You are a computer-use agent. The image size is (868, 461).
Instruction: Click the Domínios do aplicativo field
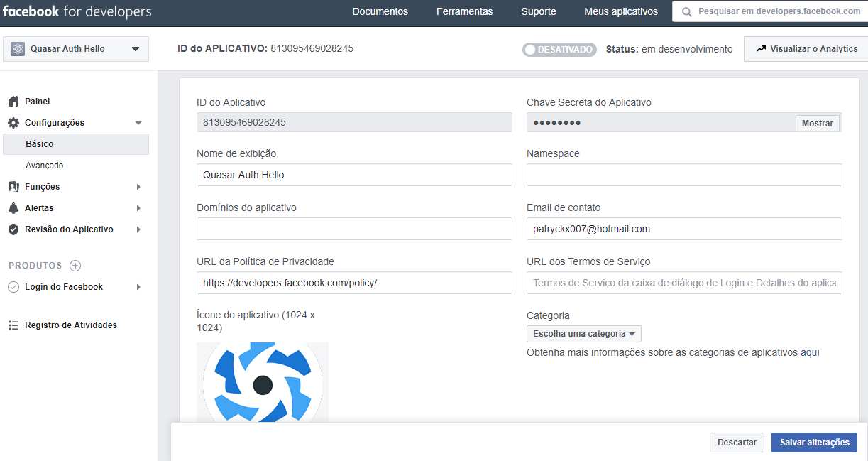354,229
